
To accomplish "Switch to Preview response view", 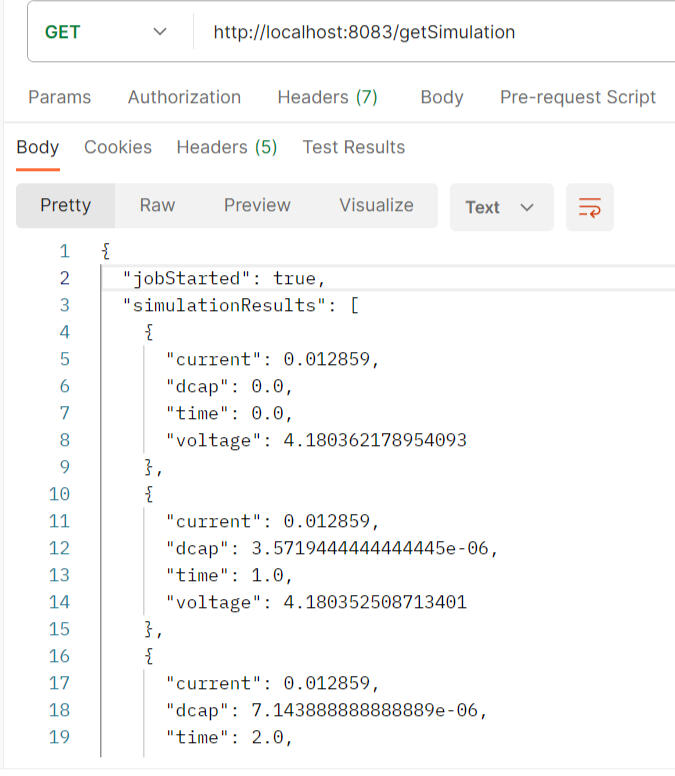I will 257,205.
